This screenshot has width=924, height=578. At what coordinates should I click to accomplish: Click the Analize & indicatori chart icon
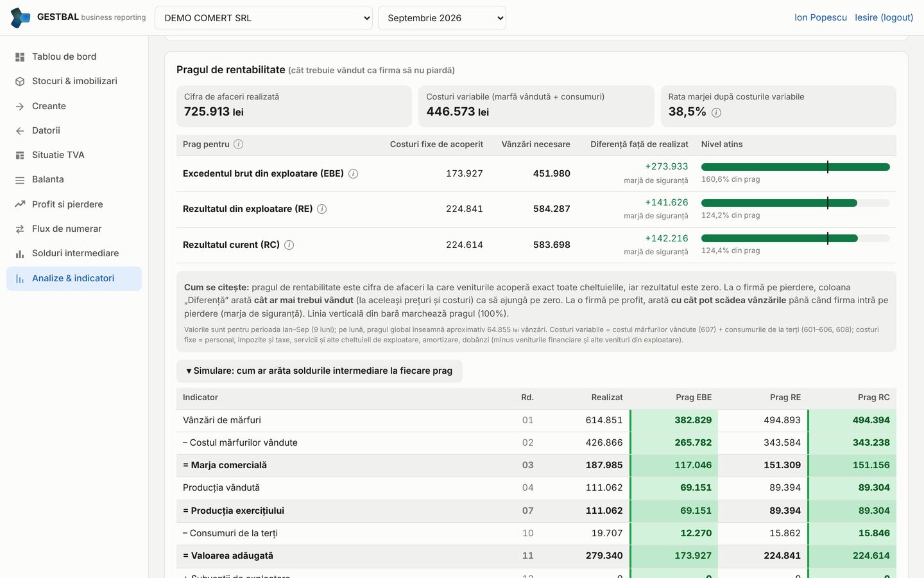click(x=20, y=279)
